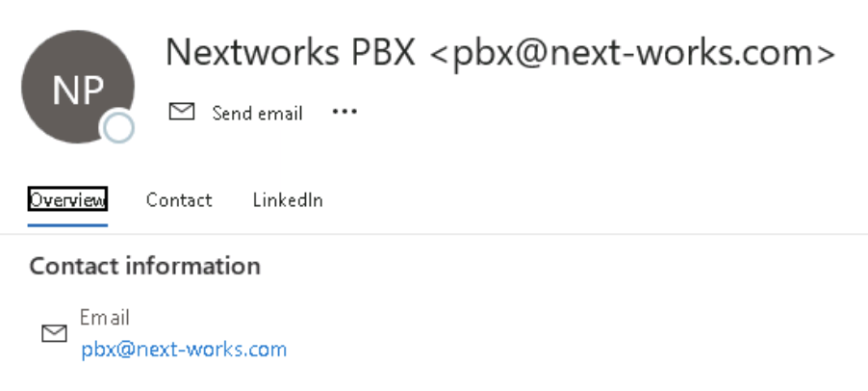
Task: Open the Contact tab
Action: 179,200
